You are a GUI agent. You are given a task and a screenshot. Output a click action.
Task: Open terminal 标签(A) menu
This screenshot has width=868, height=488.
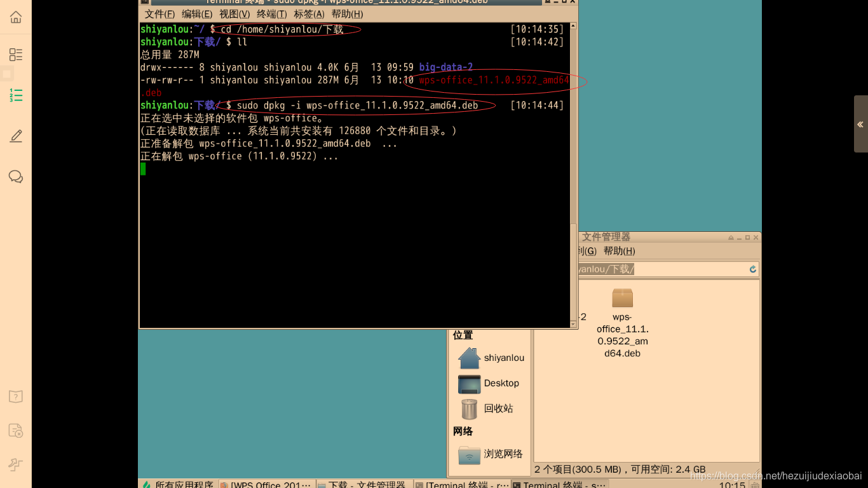(x=309, y=14)
